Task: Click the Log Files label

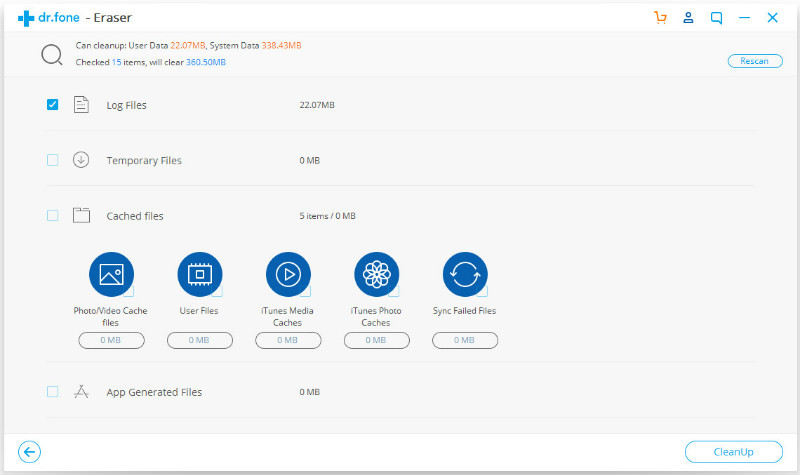Action: coord(127,105)
